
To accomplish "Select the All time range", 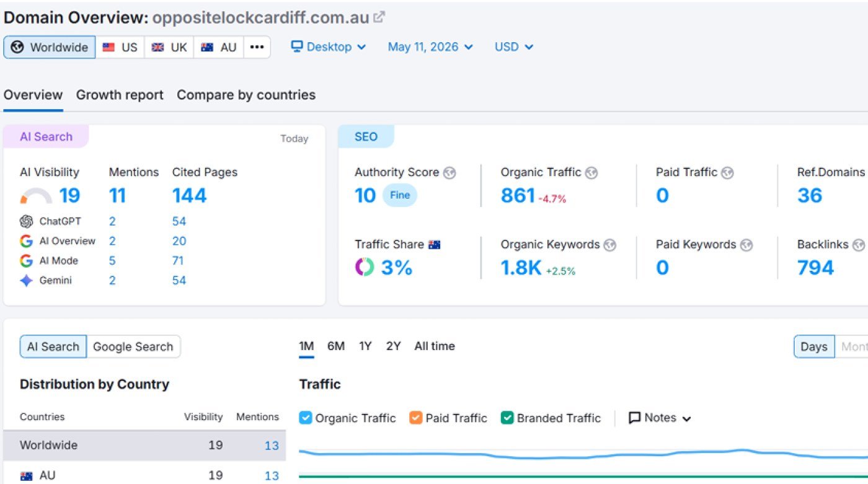I will coord(435,346).
